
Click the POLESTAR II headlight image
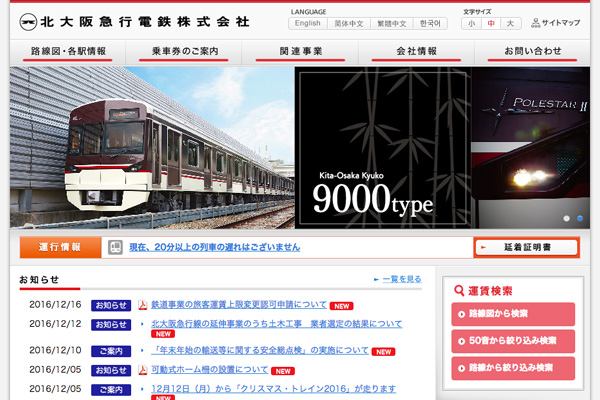click(531, 148)
